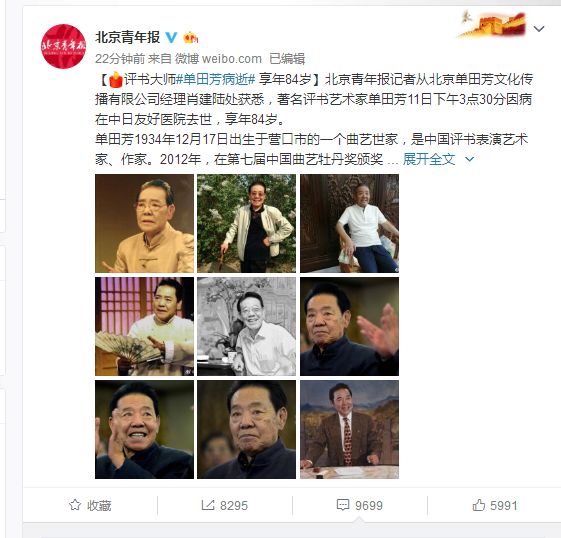Click the Great Wall card decoration

coord(492,24)
